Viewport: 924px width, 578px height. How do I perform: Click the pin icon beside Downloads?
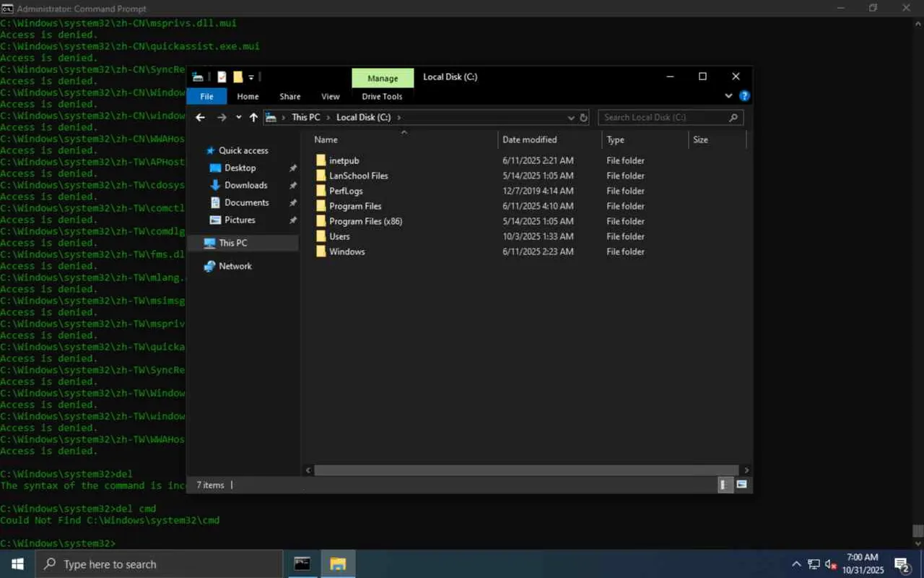tap(292, 185)
